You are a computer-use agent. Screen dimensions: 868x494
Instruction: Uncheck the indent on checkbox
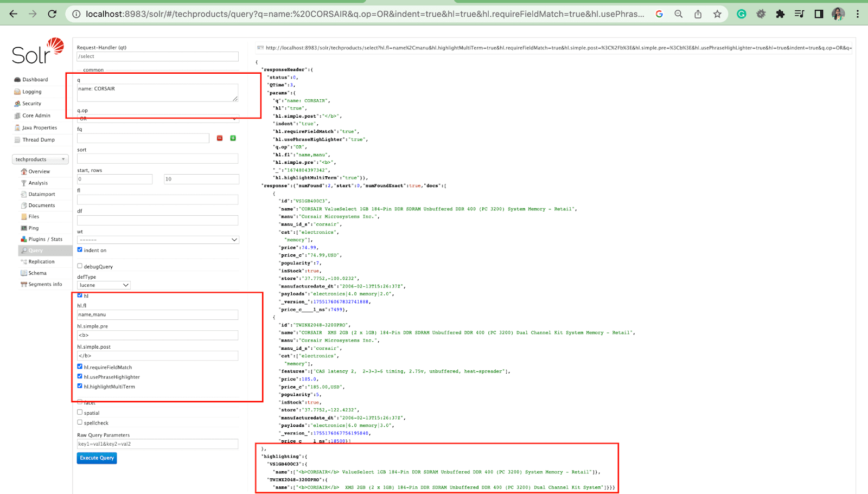[80, 250]
